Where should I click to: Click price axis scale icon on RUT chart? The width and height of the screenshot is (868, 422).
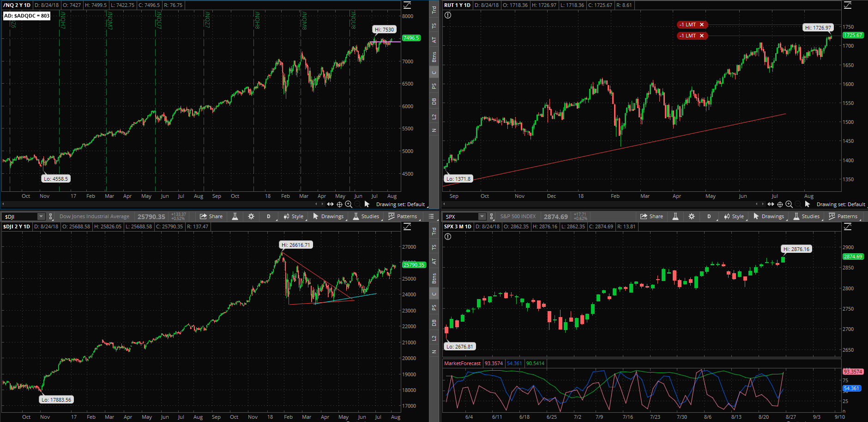pyautogui.click(x=848, y=6)
